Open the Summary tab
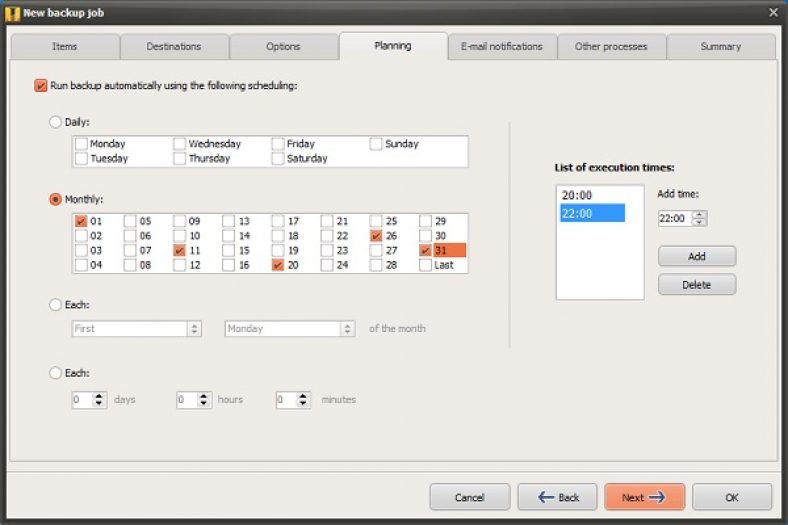The width and height of the screenshot is (788, 525). click(x=721, y=47)
